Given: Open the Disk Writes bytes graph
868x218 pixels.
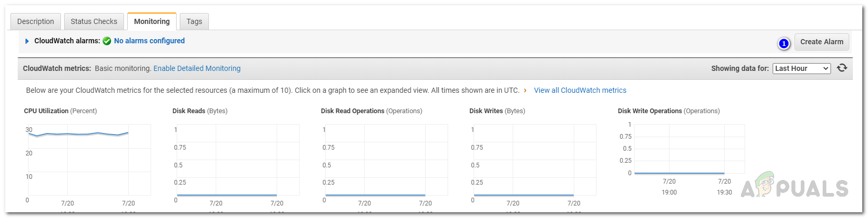Looking at the screenshot, I should [x=534, y=162].
